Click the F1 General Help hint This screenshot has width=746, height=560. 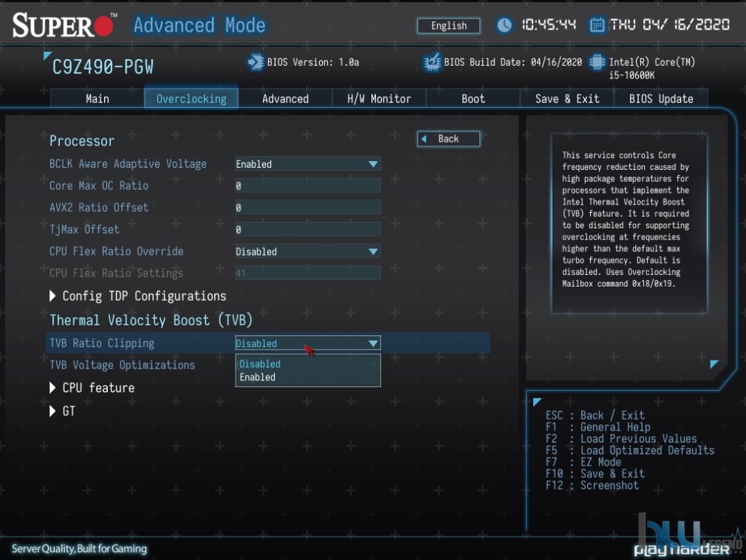[598, 427]
